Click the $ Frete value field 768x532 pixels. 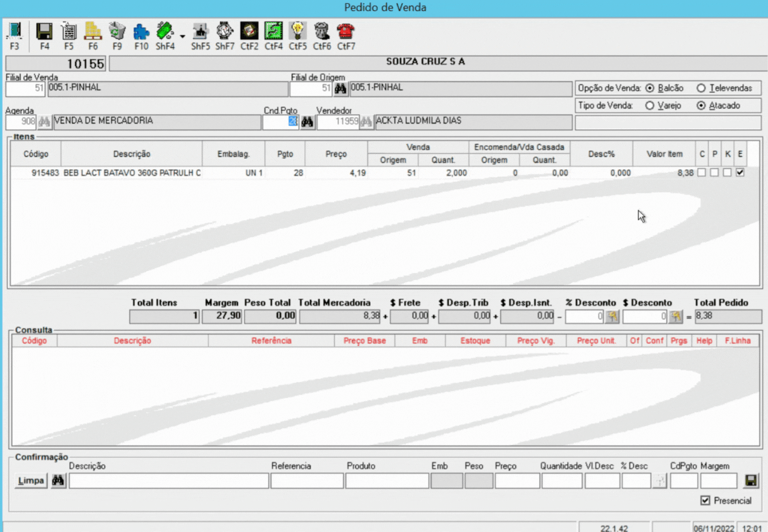[x=409, y=316]
